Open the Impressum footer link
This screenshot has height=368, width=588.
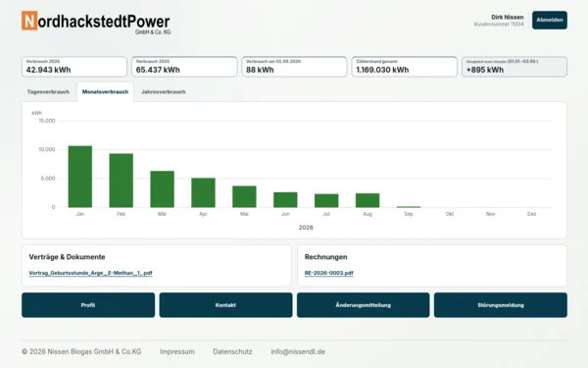(x=177, y=352)
